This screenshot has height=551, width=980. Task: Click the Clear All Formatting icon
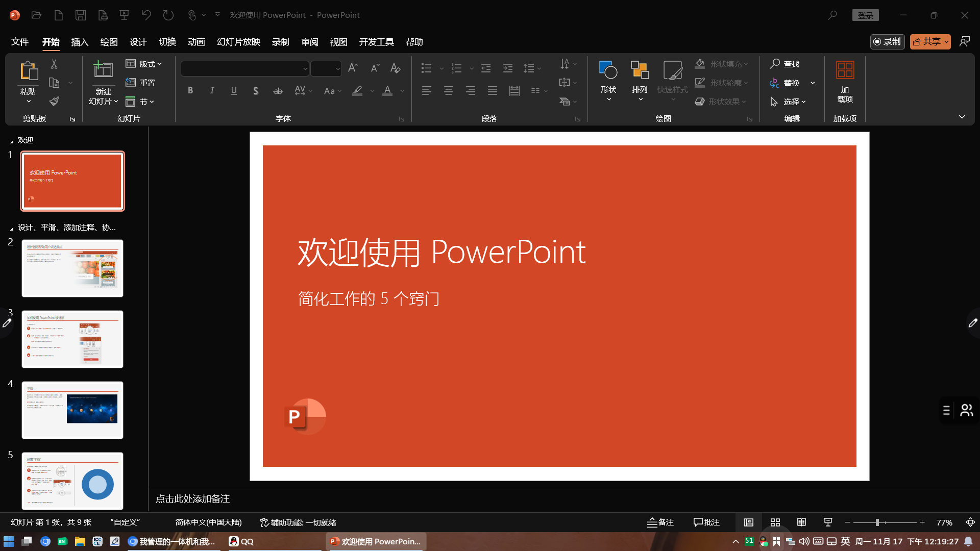[395, 68]
